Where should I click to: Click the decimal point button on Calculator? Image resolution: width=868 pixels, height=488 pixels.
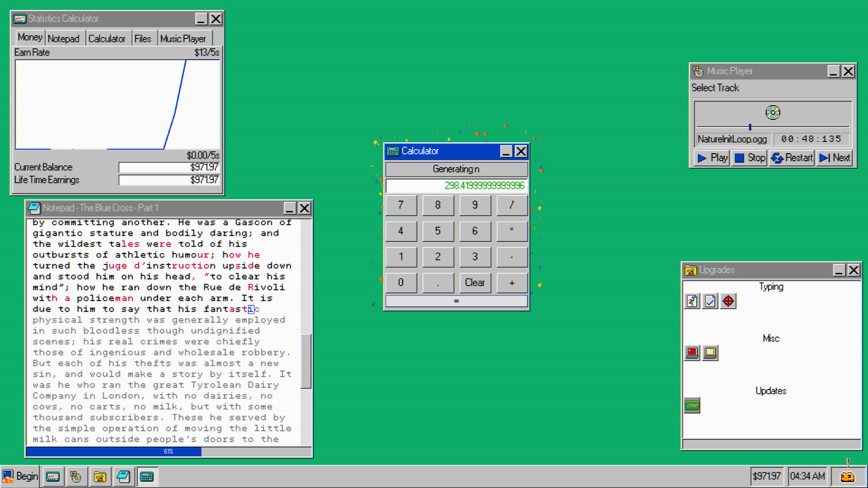[x=438, y=283]
